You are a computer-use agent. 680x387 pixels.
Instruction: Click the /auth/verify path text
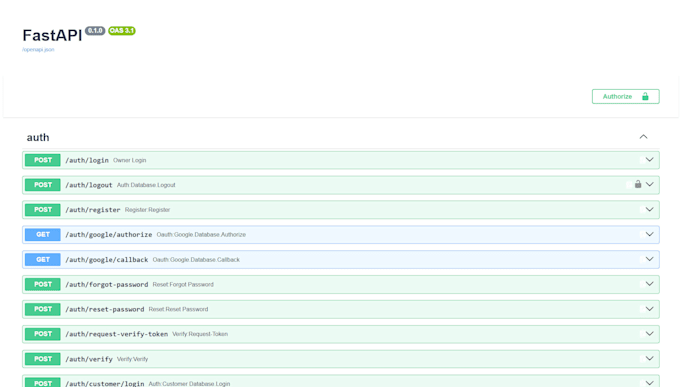(x=88, y=359)
